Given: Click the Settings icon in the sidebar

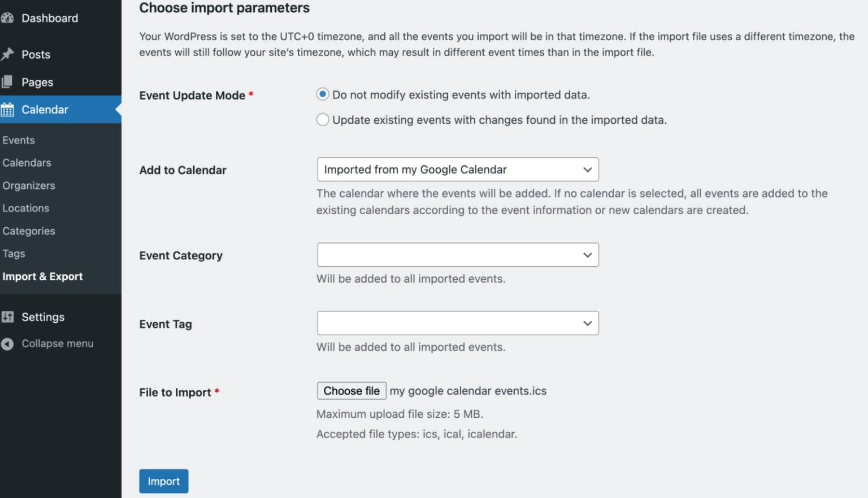Looking at the screenshot, I should pyautogui.click(x=8, y=317).
